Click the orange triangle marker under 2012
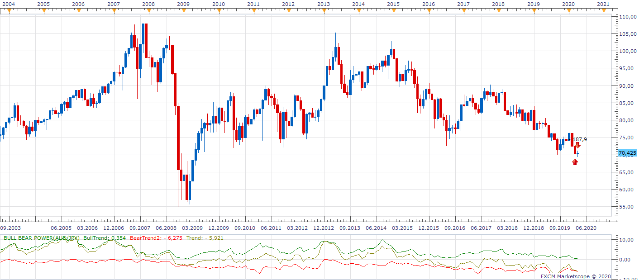This screenshot has height=280, width=644. (289, 10)
